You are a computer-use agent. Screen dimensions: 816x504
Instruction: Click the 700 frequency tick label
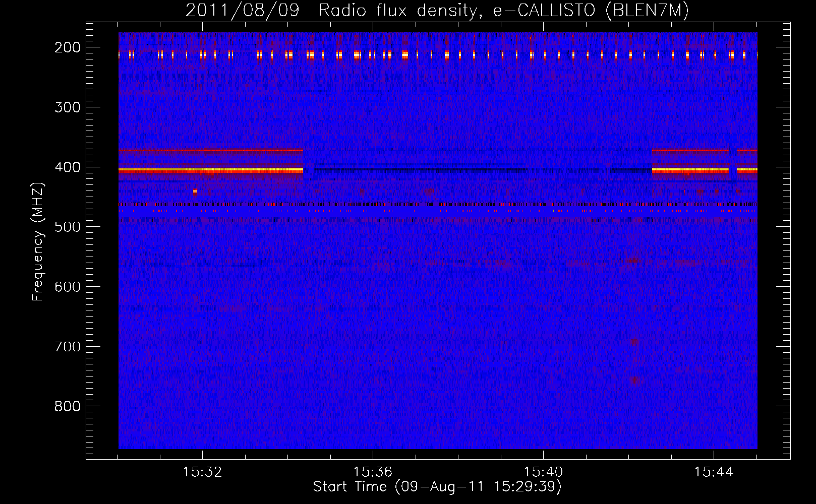68,347
